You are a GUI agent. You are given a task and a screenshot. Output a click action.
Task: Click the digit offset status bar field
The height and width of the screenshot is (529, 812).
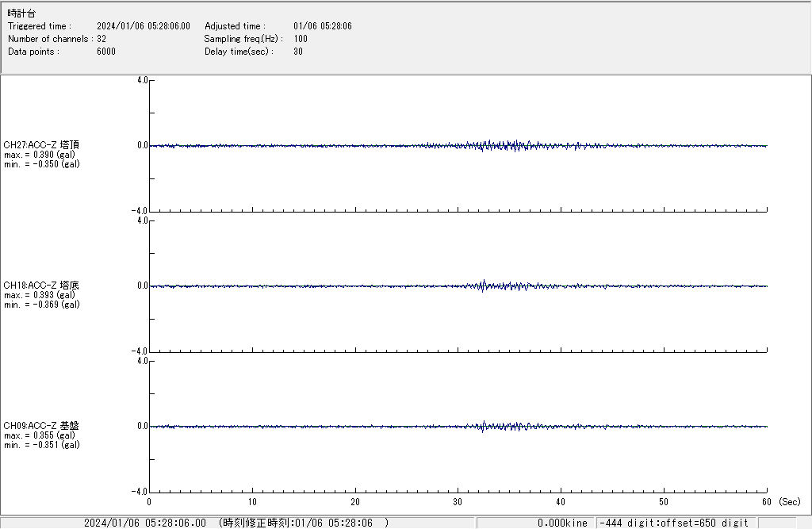[675, 523]
